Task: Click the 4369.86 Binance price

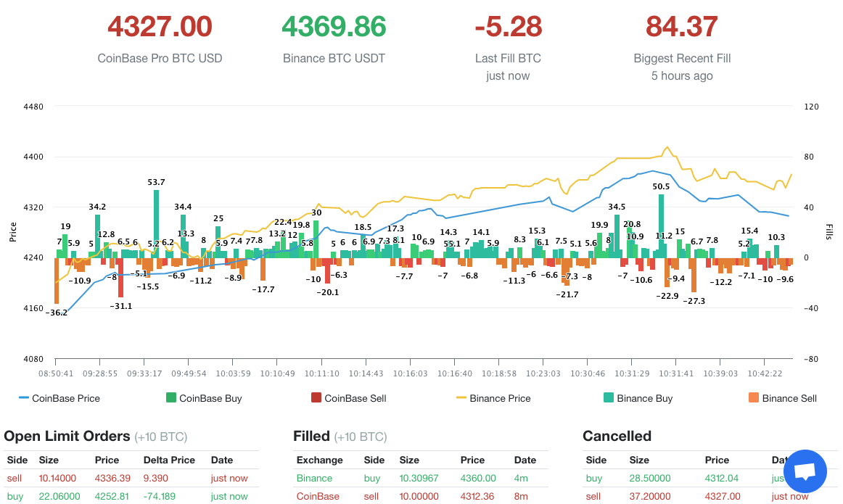Action: pos(334,26)
